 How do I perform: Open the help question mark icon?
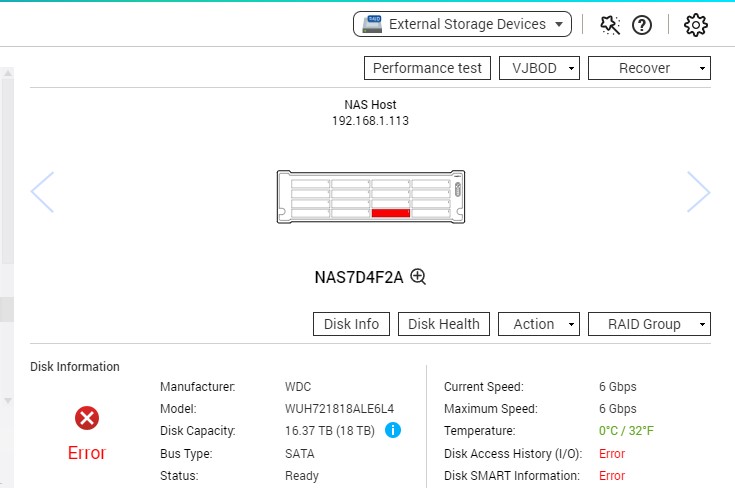pyautogui.click(x=642, y=25)
